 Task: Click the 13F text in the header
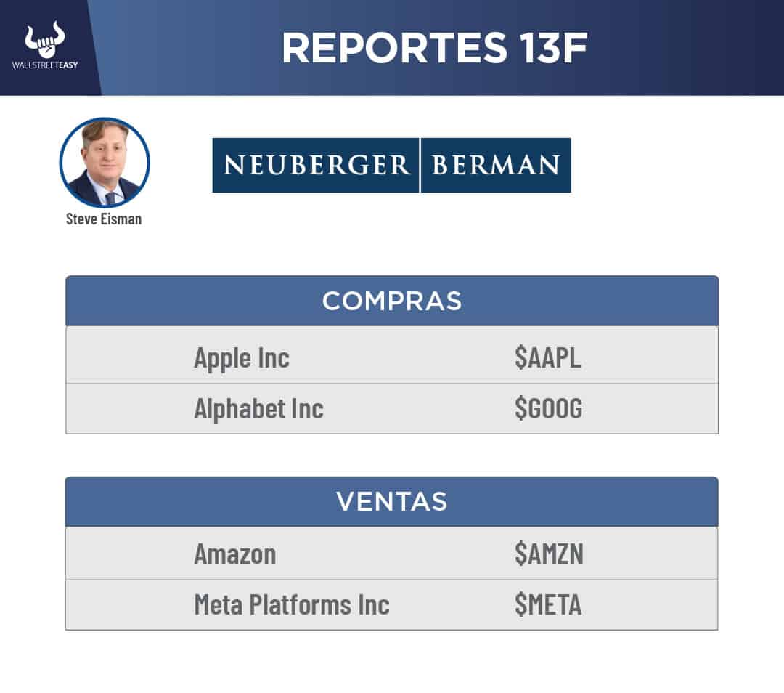[x=549, y=47]
